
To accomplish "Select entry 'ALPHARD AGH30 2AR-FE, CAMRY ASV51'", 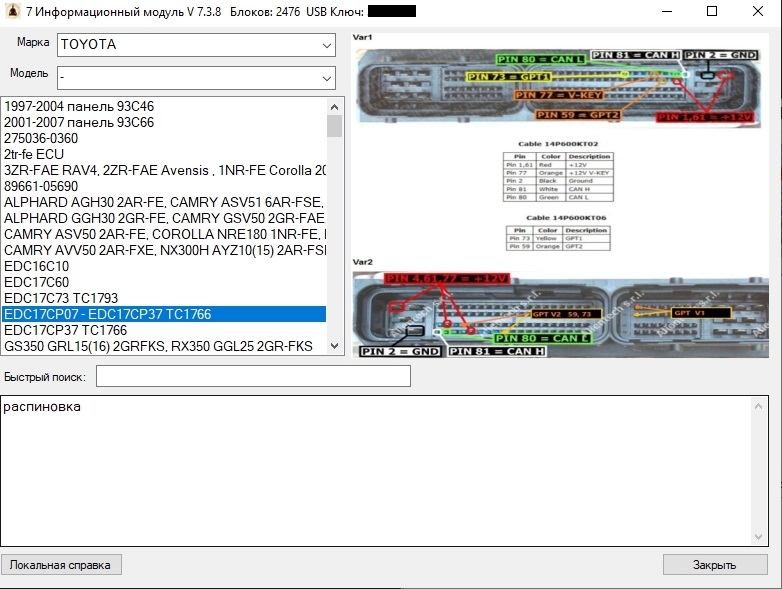I will click(164, 202).
